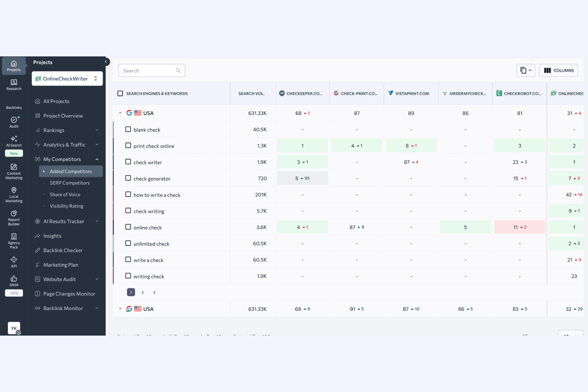Viewport: 588px width, 392px height.
Task: Check the 'check generator' checkbox
Action: (x=128, y=178)
